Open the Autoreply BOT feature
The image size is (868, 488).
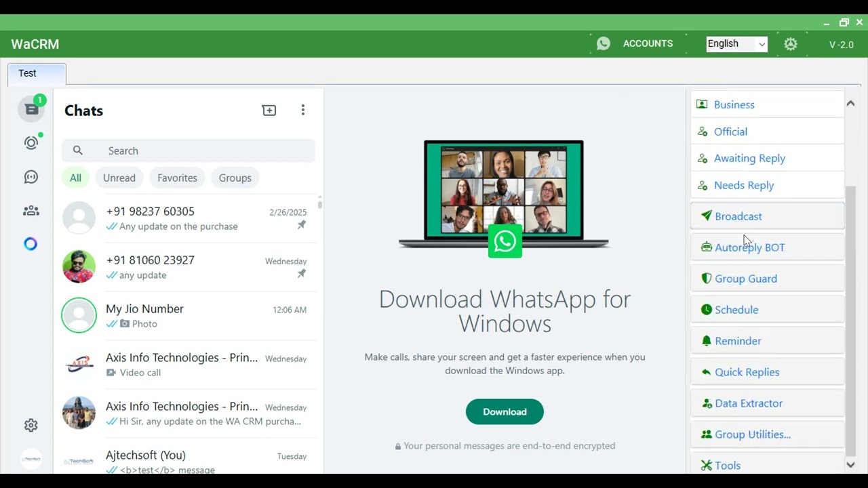coord(767,247)
